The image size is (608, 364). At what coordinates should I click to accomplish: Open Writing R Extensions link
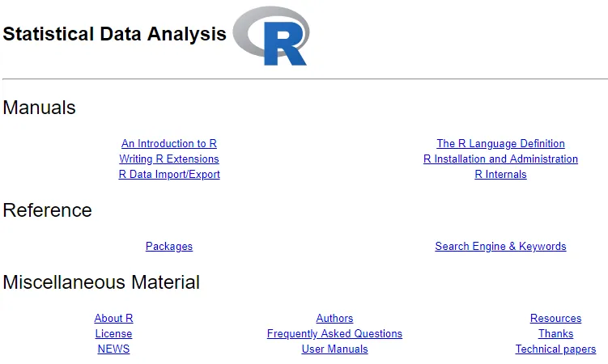point(169,159)
